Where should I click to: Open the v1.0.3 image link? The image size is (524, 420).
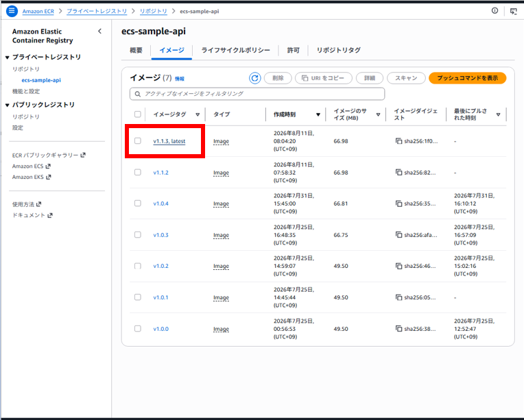coord(160,235)
